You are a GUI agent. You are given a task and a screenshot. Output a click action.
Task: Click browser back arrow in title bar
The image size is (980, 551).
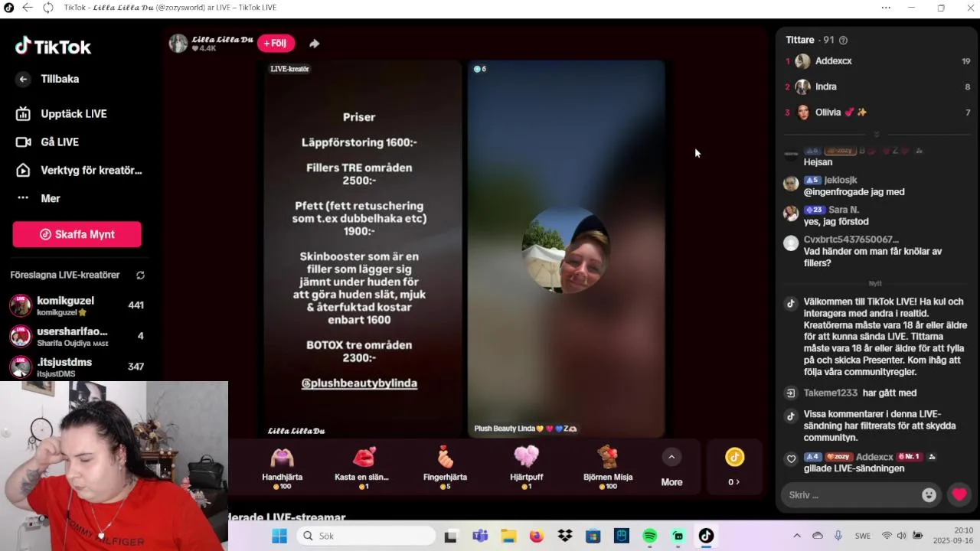(28, 8)
